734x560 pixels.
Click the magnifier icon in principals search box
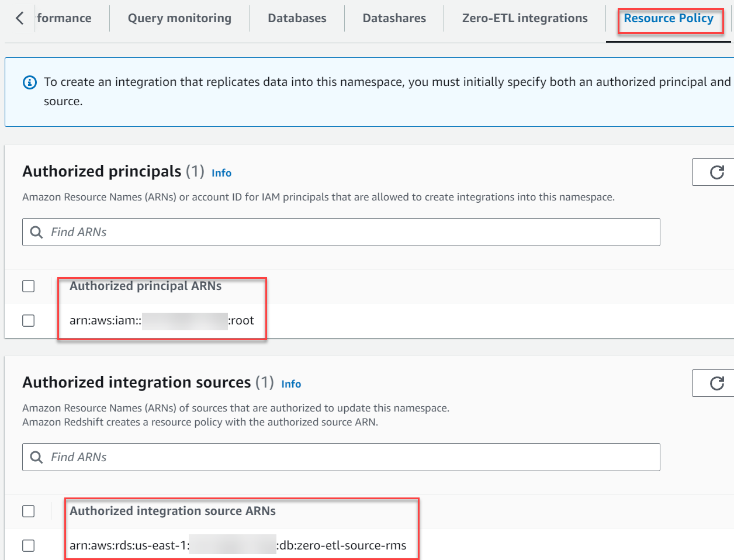(36, 232)
